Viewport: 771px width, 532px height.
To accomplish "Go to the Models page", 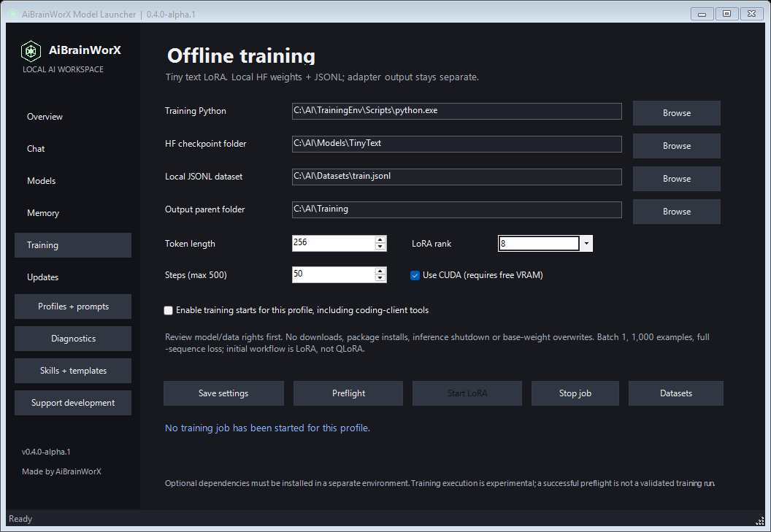I will (42, 181).
